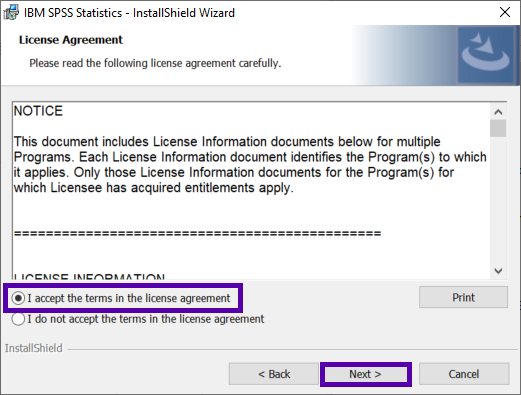Proceed with the Next button

[x=365, y=374]
